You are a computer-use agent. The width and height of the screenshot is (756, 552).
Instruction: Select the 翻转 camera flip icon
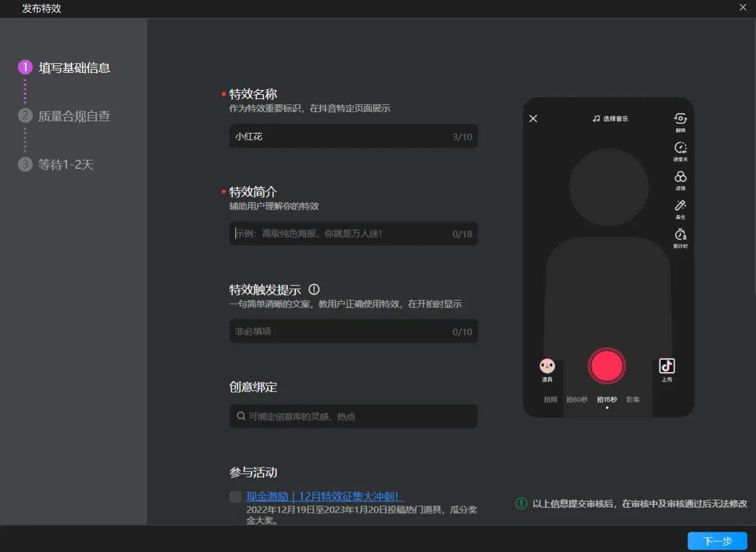point(680,118)
